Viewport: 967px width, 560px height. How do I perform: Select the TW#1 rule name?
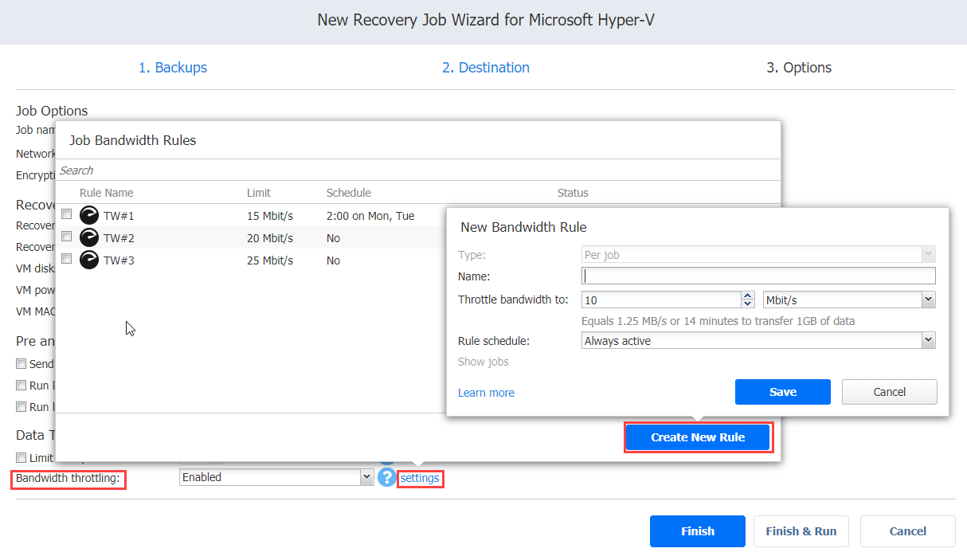click(x=119, y=216)
